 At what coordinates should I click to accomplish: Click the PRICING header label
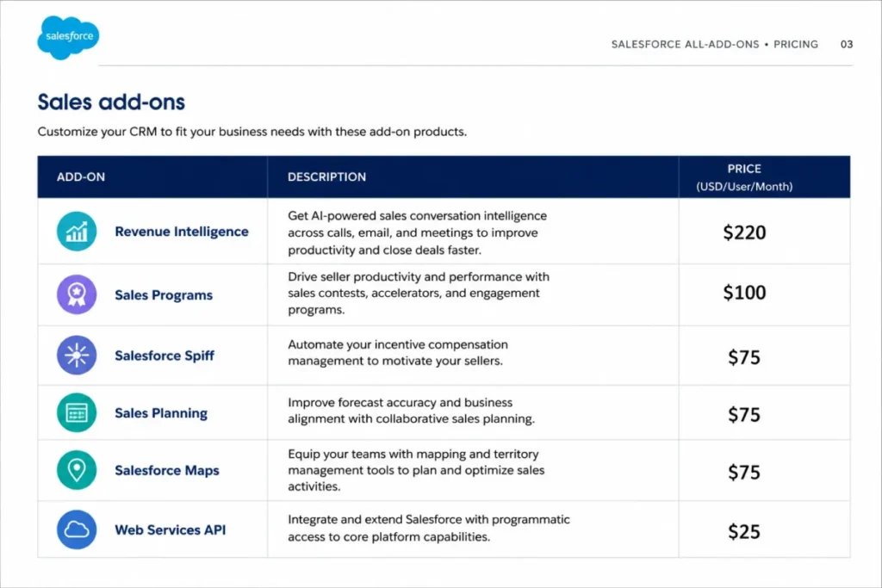[795, 45]
